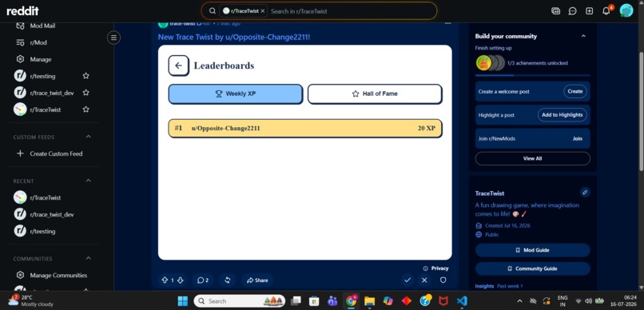Viewport: 644px width, 310px height.
Task: Open the post's 2 comments
Action: coord(203,280)
